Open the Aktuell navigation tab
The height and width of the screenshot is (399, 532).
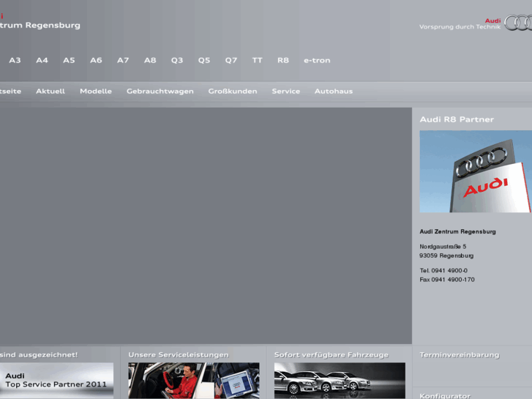(50, 92)
